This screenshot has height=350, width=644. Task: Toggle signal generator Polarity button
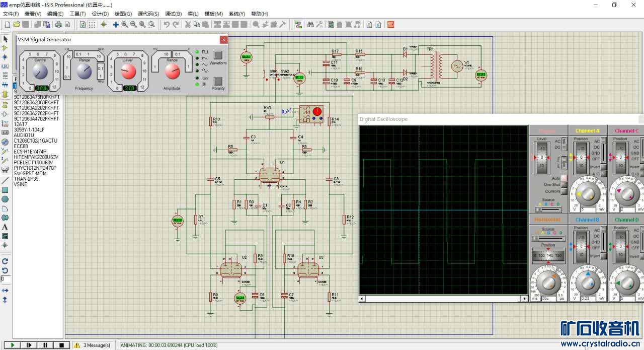click(218, 81)
